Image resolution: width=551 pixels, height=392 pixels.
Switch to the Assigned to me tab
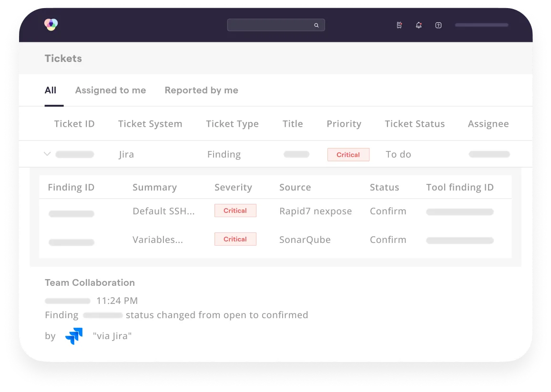110,90
